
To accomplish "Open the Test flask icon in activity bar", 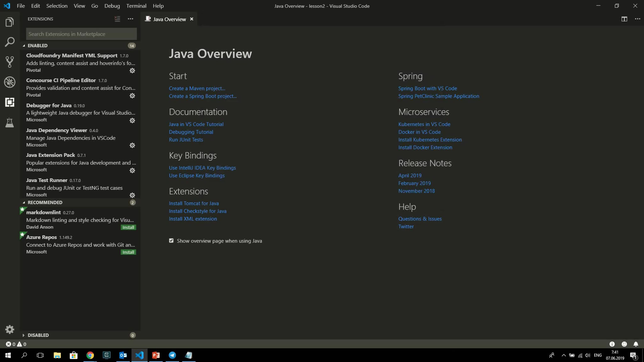I will point(9,123).
